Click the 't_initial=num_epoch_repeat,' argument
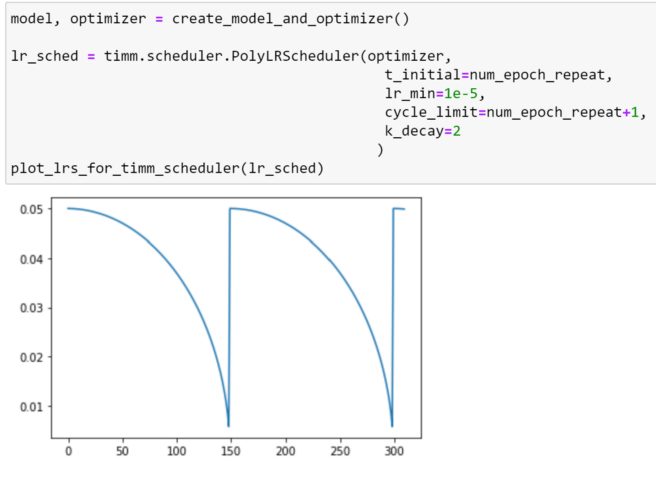The image size is (656, 481). tap(498, 75)
